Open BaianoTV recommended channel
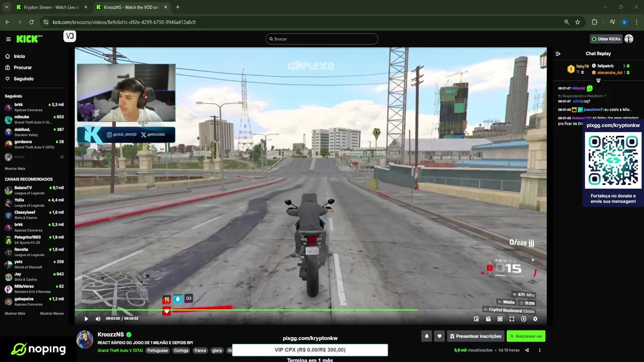Screen dimensions: 644x362 34,190
